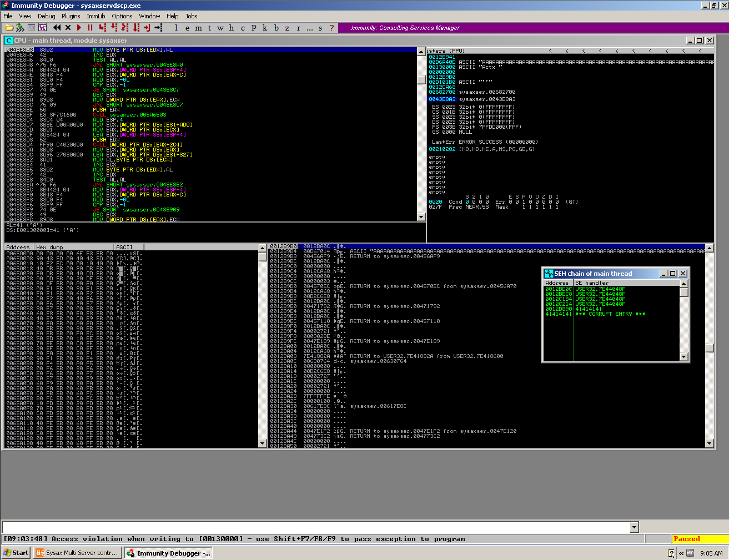Image resolution: width=729 pixels, height=560 pixels.
Task: Open the View menu
Action: pos(25,16)
